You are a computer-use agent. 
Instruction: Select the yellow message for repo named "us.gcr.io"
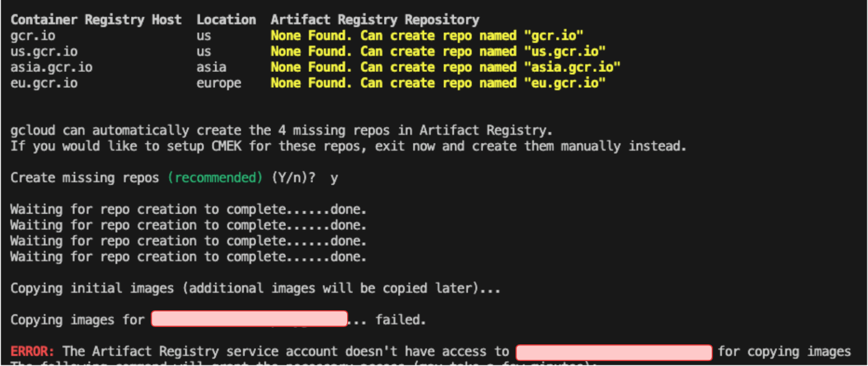(x=438, y=51)
